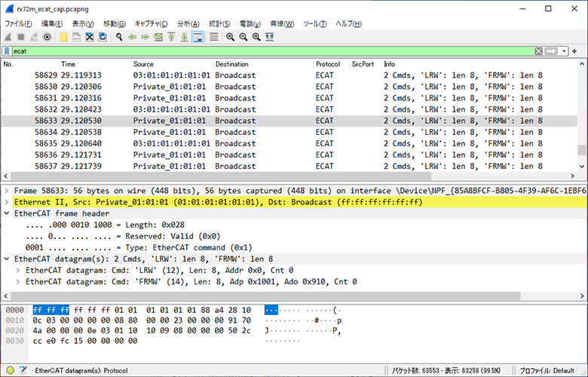Select packet 58629 in the list
588x377 pixels.
289,75
